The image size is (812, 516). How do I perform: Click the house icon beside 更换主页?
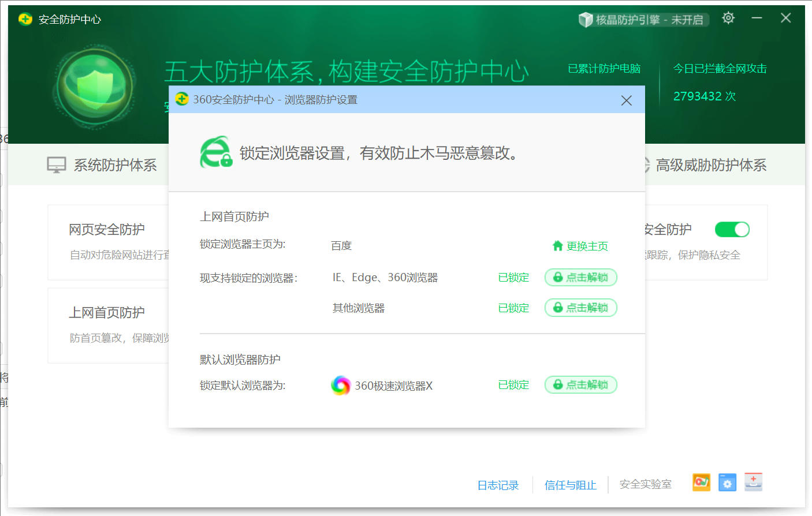point(557,246)
